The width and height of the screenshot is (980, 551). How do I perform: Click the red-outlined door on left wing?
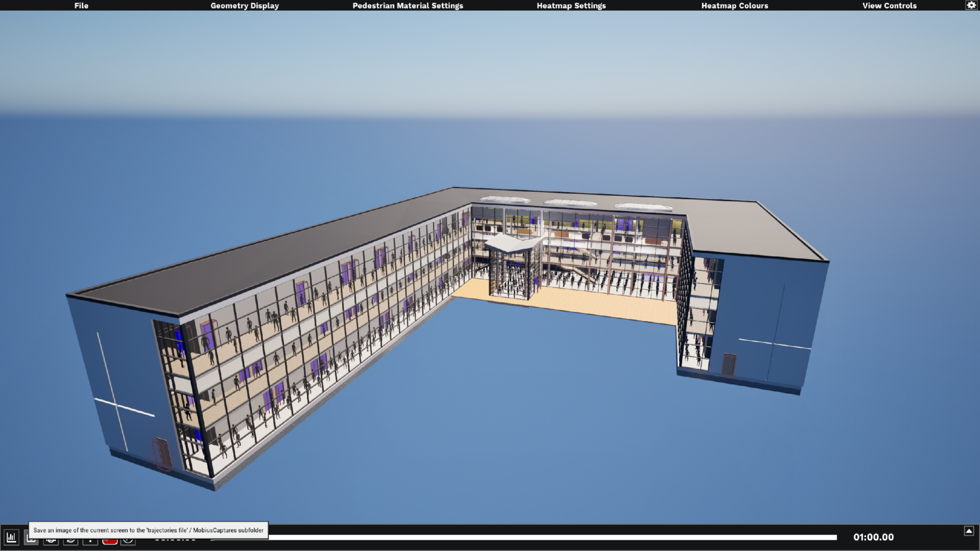(x=162, y=453)
